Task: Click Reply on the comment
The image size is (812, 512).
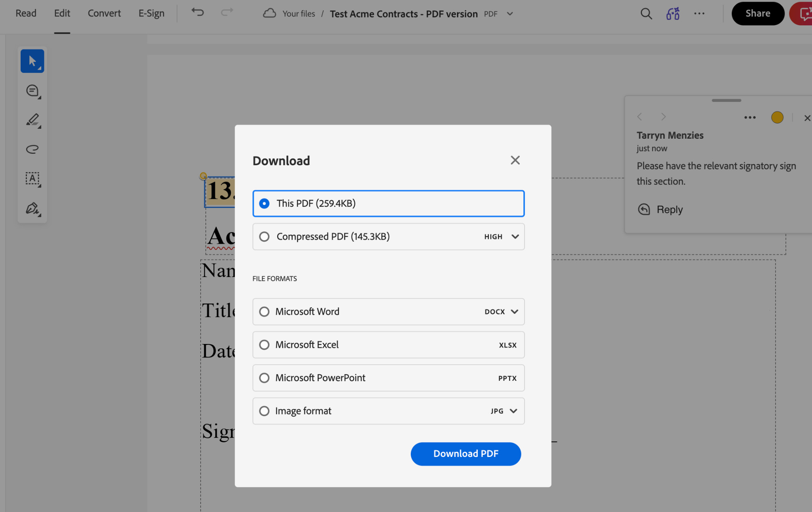Action: tap(669, 209)
